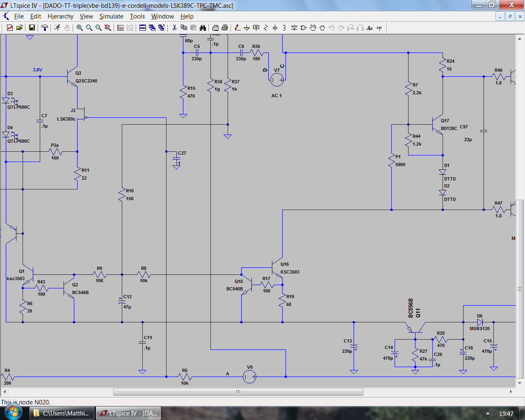
Task: Click the BC556B label at Q11
Action: coord(411,308)
